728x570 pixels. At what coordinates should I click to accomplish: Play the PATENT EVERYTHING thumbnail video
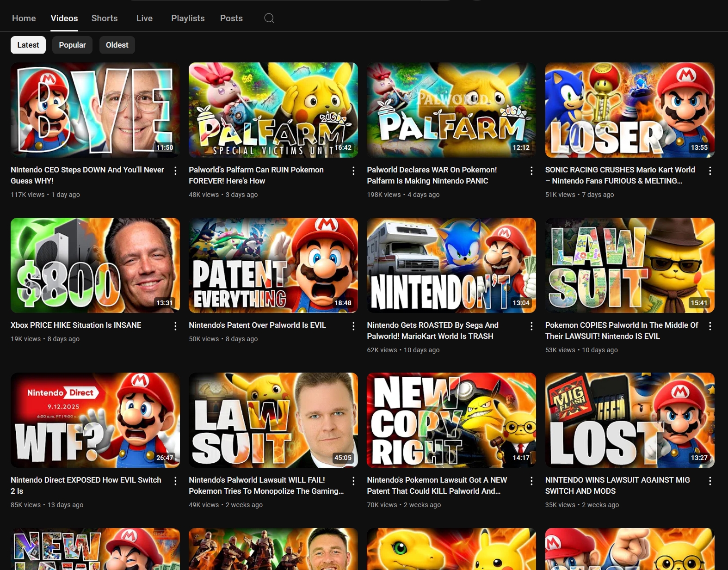273,265
